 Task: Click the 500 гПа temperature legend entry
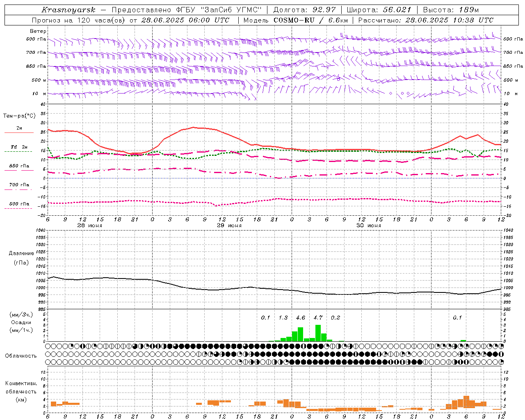point(19,203)
